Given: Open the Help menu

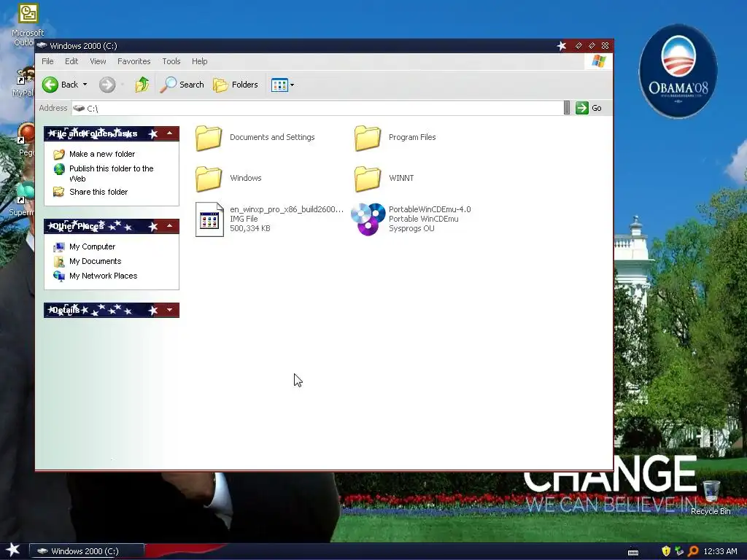Looking at the screenshot, I should [x=200, y=61].
